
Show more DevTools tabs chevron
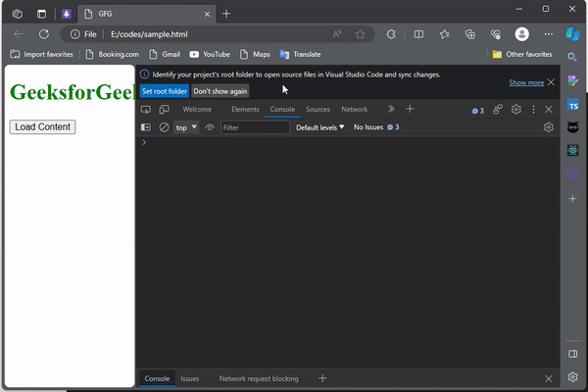click(391, 110)
